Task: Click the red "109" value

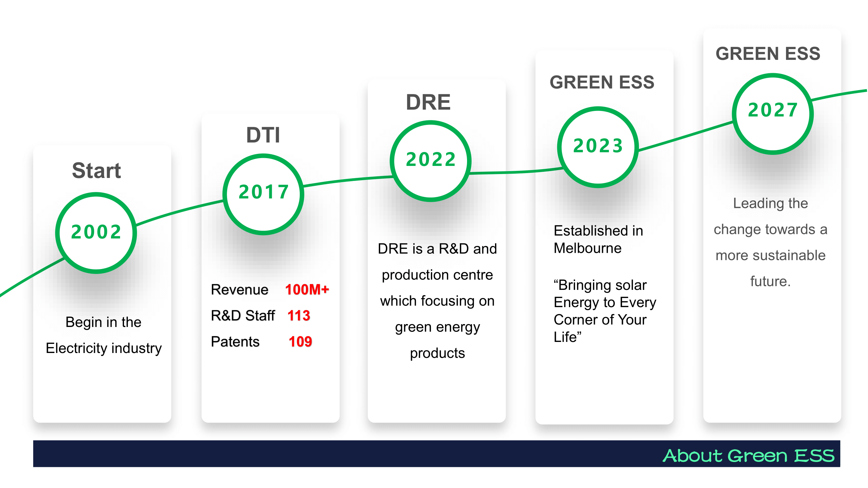Action: [x=300, y=342]
